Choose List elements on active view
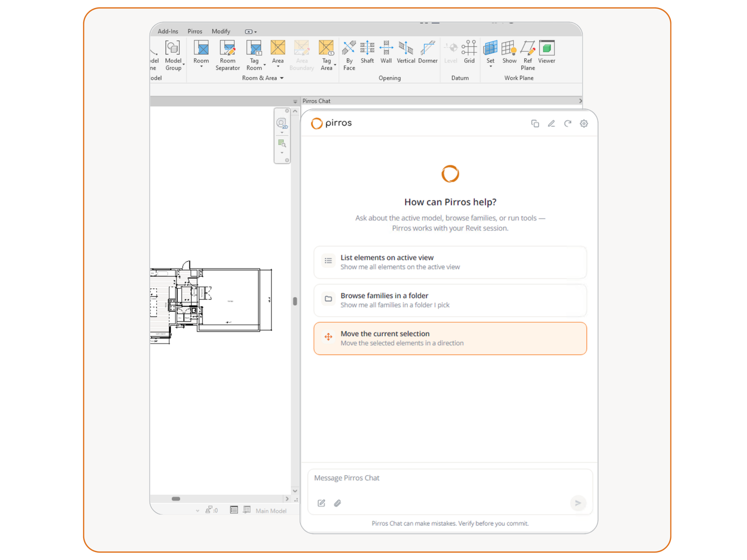The width and height of the screenshot is (747, 560). [x=450, y=262]
